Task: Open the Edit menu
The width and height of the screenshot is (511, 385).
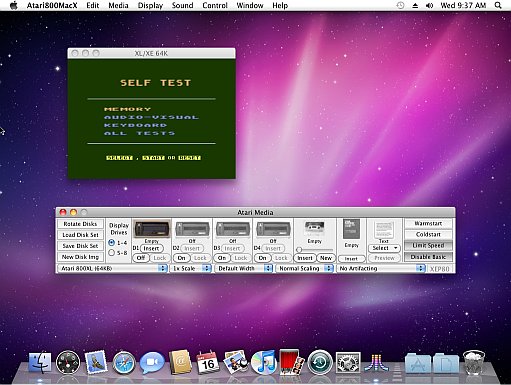Action: pyautogui.click(x=92, y=5)
